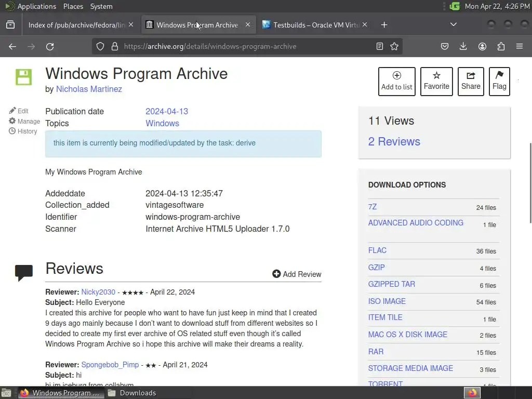Open the GZIP download option
Viewport: 532px width, 399px height.
tap(376, 268)
